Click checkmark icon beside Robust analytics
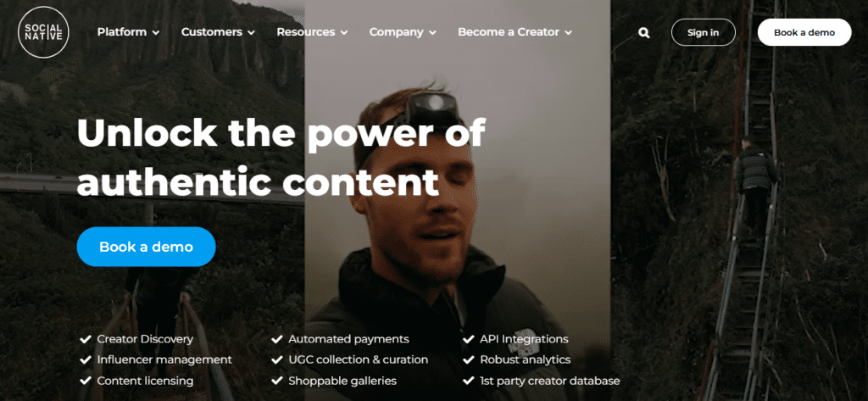The width and height of the screenshot is (868, 401). 468,360
